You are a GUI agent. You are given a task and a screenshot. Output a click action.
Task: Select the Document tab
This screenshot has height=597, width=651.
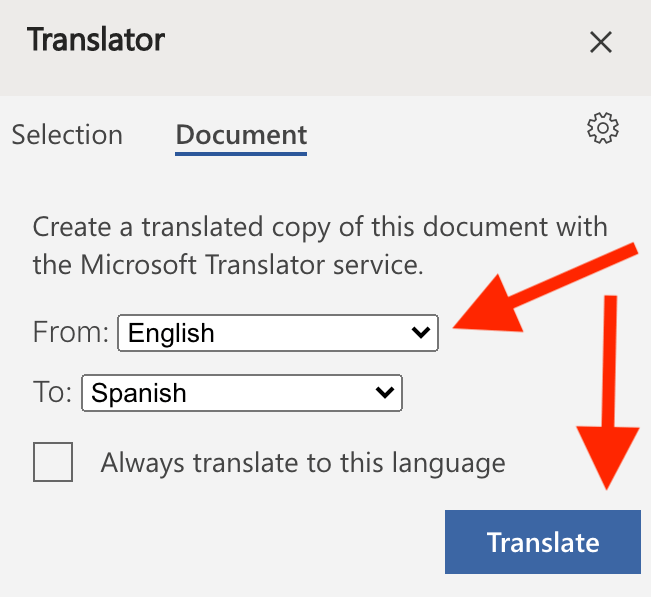tap(241, 136)
